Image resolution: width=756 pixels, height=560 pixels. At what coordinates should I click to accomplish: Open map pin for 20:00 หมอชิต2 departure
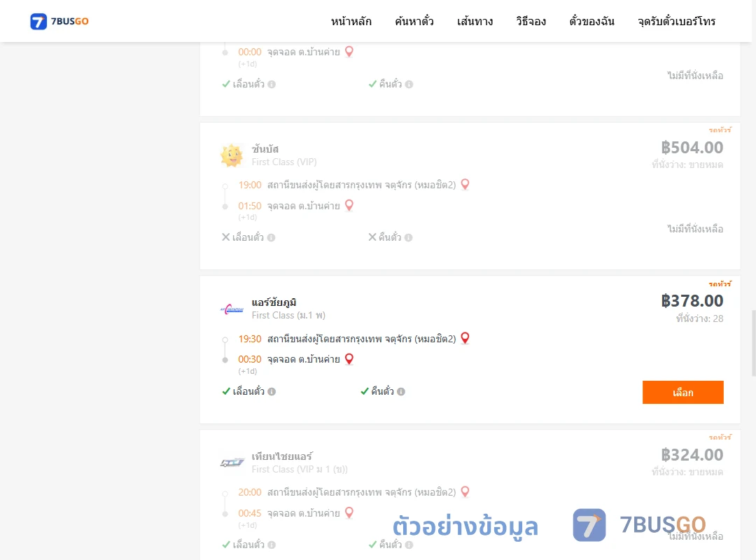(465, 491)
